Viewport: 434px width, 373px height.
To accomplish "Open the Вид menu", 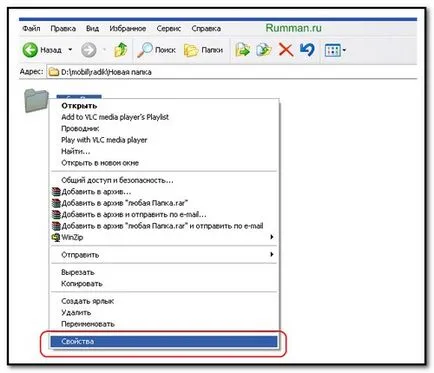I will click(x=92, y=29).
